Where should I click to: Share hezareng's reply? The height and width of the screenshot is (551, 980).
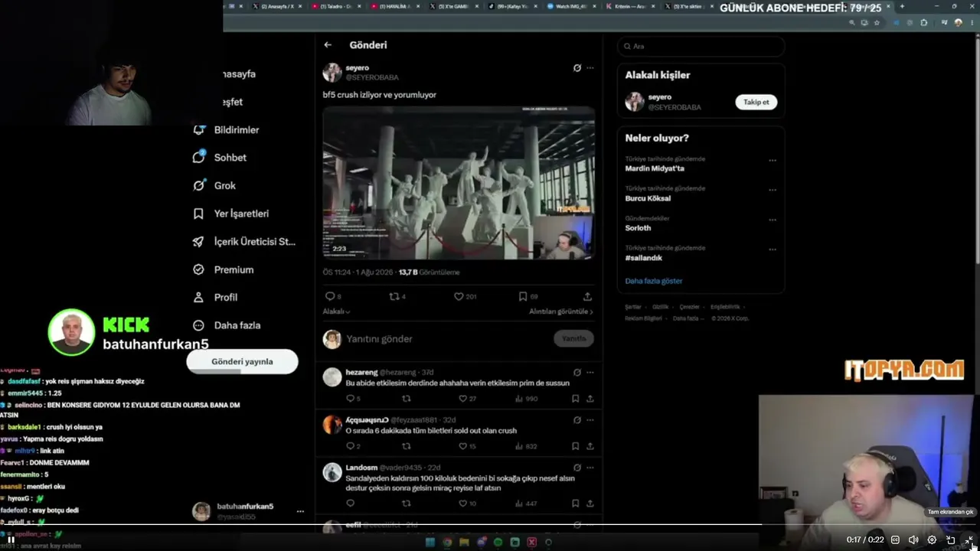590,399
